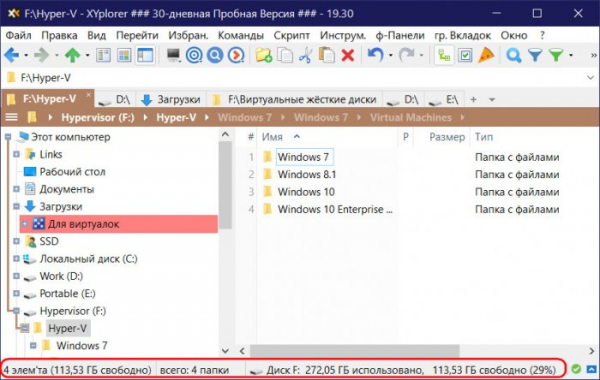600x380 pixels.
Task: Open the Правка menu
Action: coord(59,36)
